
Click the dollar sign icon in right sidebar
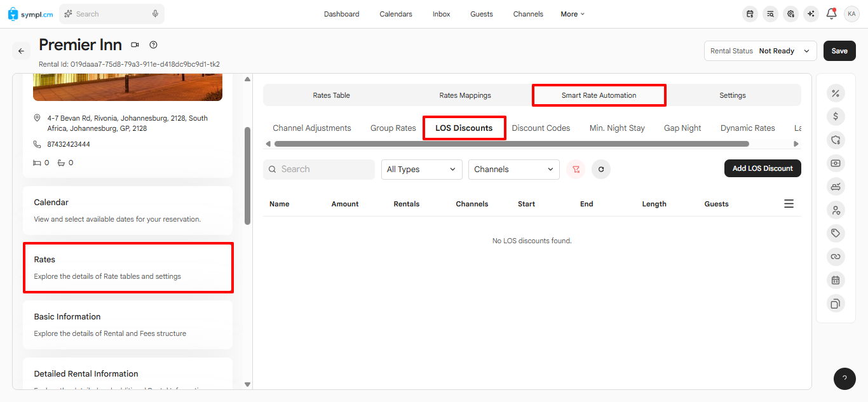(835, 117)
